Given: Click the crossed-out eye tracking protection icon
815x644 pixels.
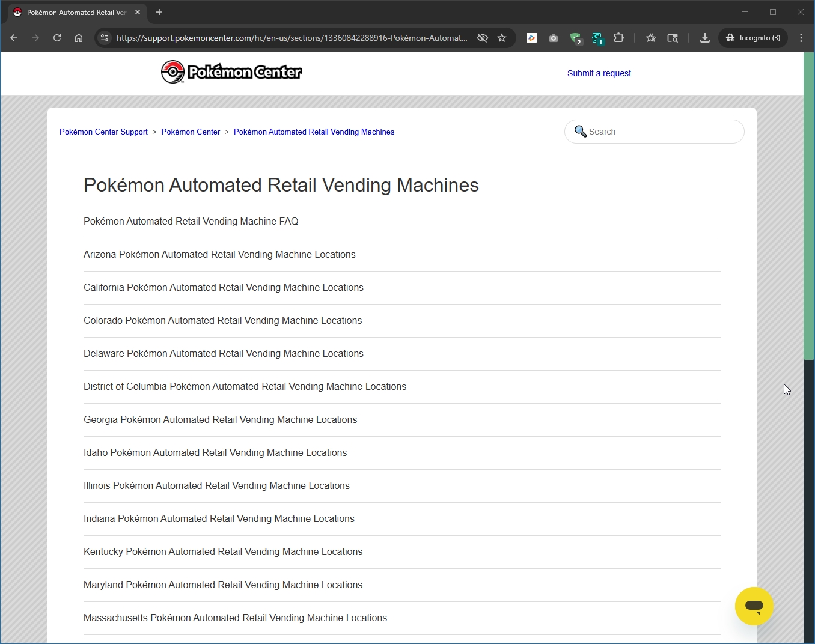Looking at the screenshot, I should 482,38.
